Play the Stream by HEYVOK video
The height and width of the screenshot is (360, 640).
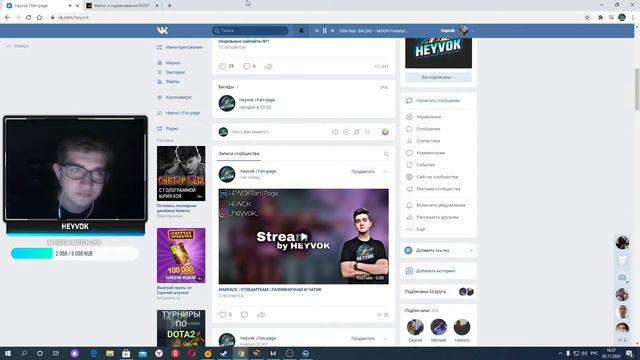(304, 236)
